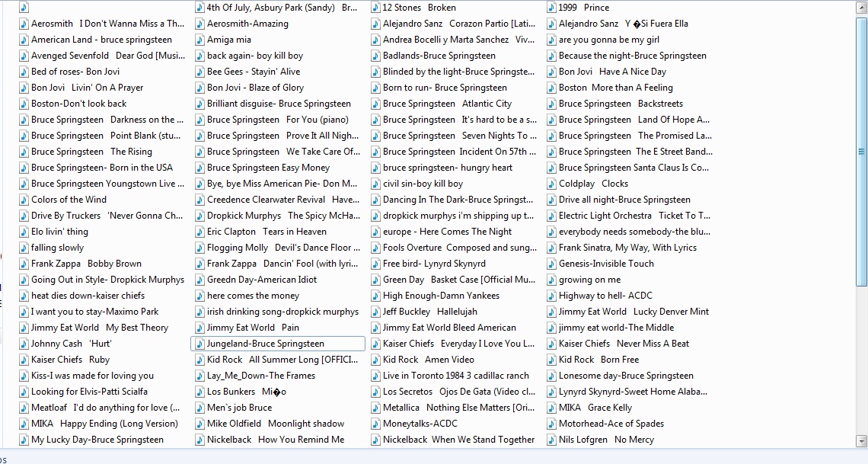Select 'Lay_Me_Down-The Frames'
Viewport: 868px width, 464px height.
pyautogui.click(x=260, y=376)
